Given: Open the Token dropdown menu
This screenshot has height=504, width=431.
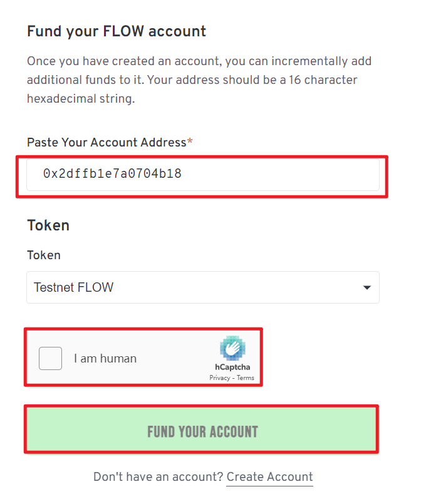Looking at the screenshot, I should point(202,287).
